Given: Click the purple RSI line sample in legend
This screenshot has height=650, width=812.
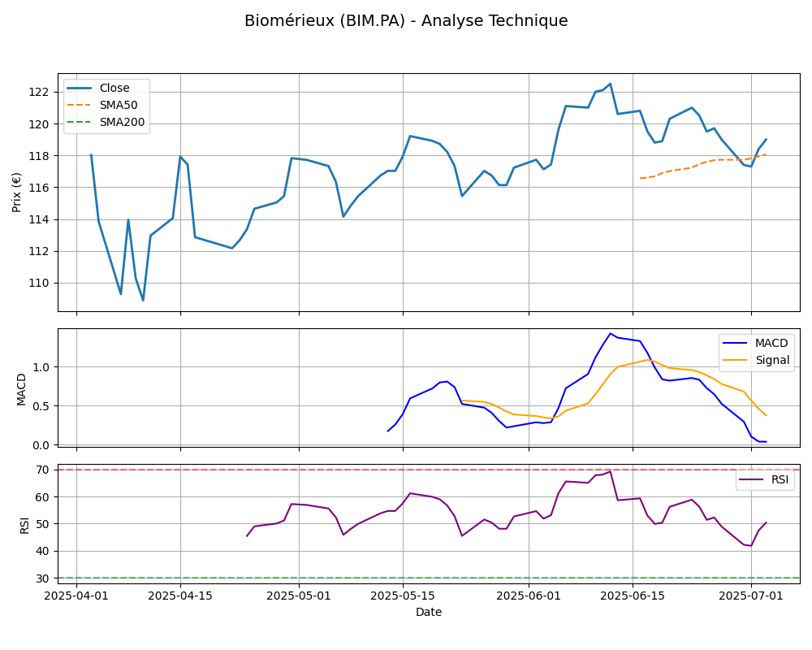Looking at the screenshot, I should pyautogui.click(x=751, y=479).
